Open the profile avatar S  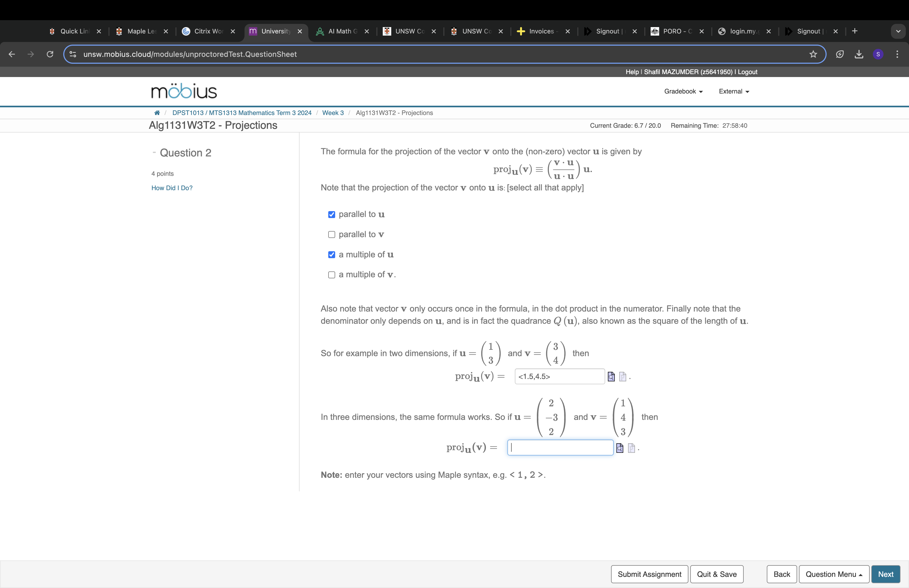tap(878, 54)
